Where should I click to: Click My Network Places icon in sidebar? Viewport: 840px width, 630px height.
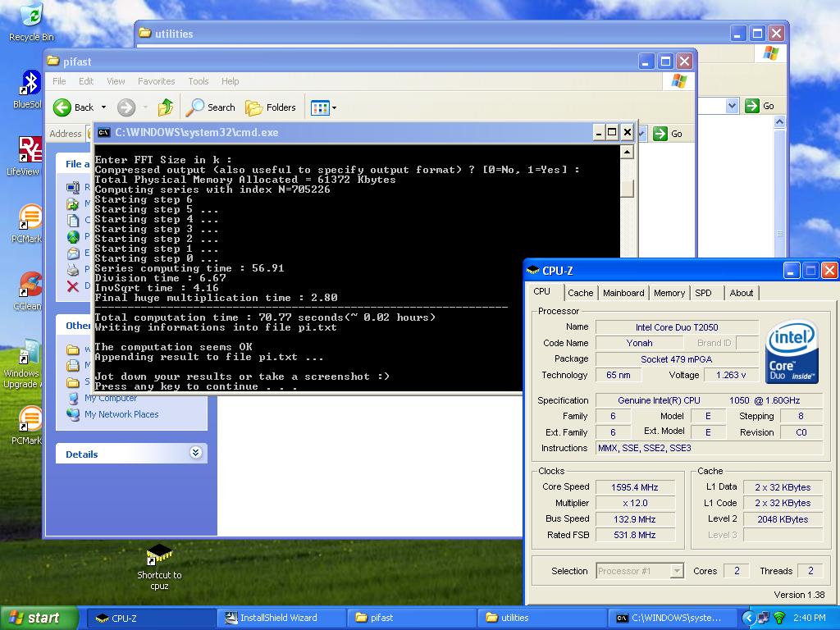pos(73,414)
